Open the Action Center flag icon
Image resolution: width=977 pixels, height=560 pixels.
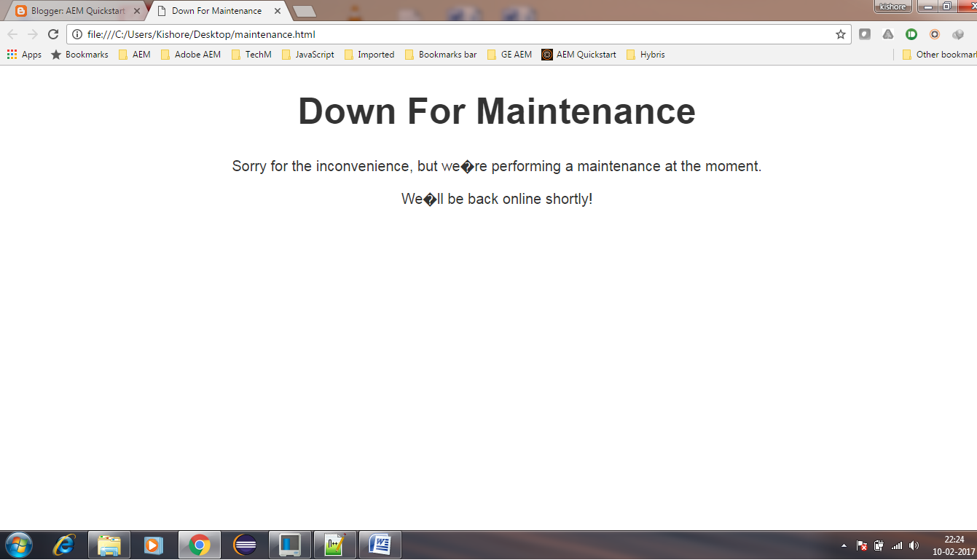[861, 544]
